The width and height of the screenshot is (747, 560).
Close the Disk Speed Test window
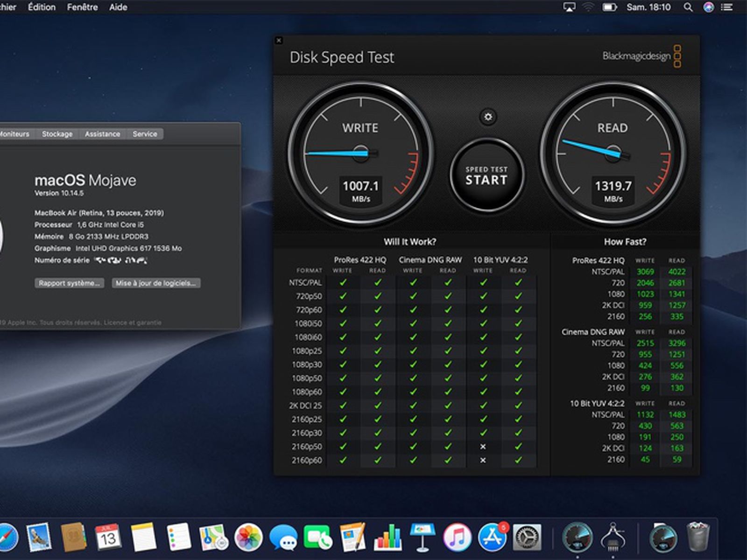pyautogui.click(x=279, y=41)
